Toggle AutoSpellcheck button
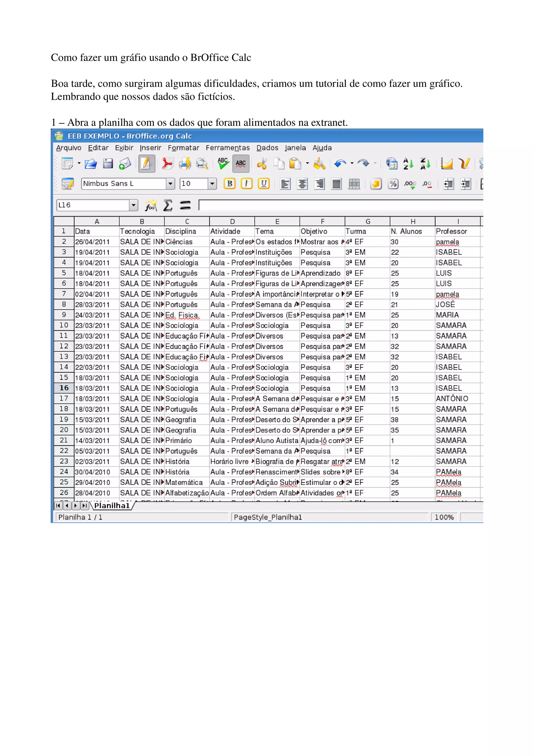Viewport: 534px width, 756px height. click(240, 164)
